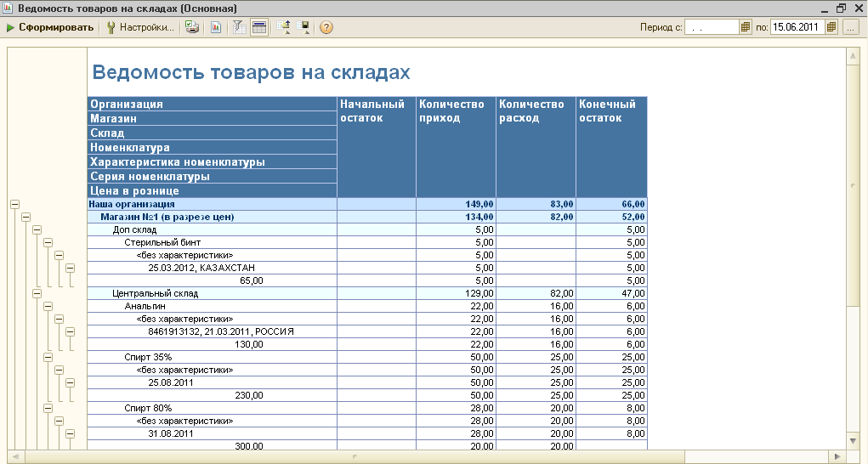Select the '8461913132, 21.03.2011, РОССИЯ' row label
This screenshot has height=464, width=868.
point(221,331)
